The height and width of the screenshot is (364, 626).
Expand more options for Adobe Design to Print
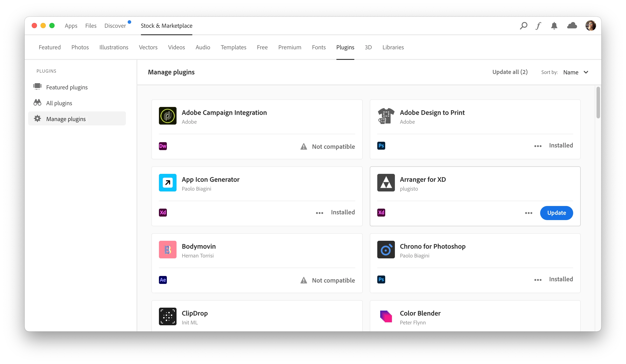tap(538, 146)
